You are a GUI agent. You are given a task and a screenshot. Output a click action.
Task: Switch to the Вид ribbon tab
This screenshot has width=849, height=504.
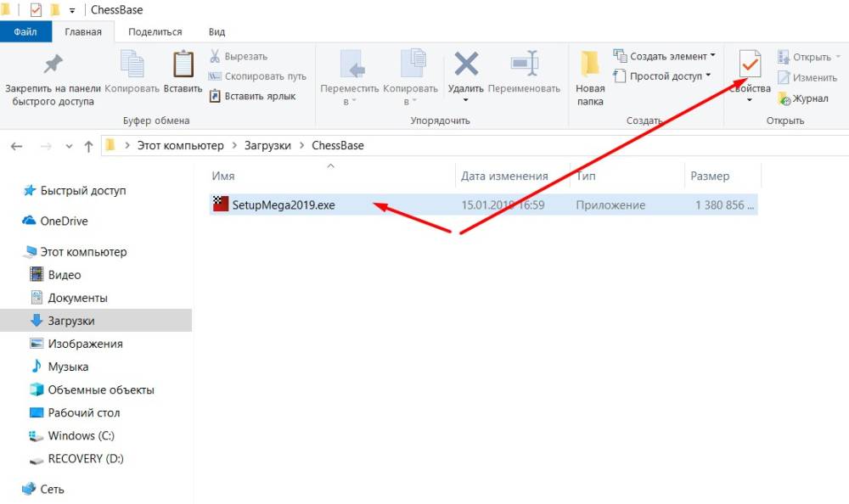pyautogui.click(x=216, y=32)
